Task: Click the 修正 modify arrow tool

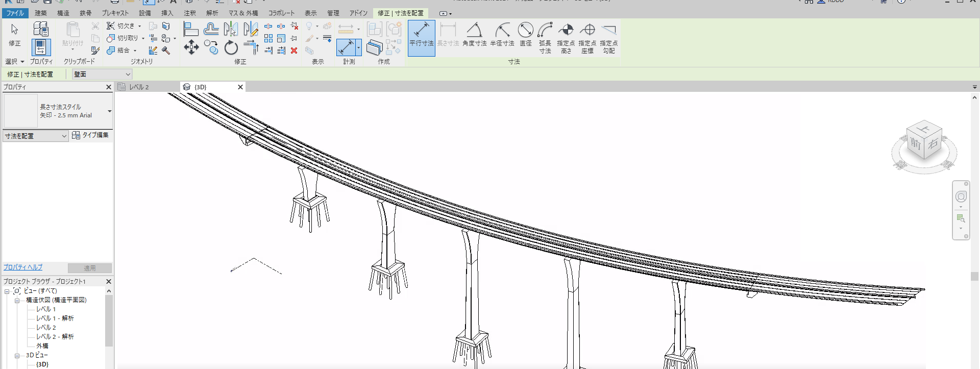Action: [15, 35]
